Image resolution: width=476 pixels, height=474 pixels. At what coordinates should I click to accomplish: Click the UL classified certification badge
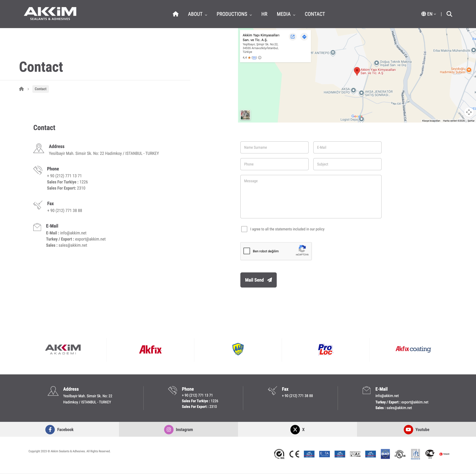click(x=400, y=454)
